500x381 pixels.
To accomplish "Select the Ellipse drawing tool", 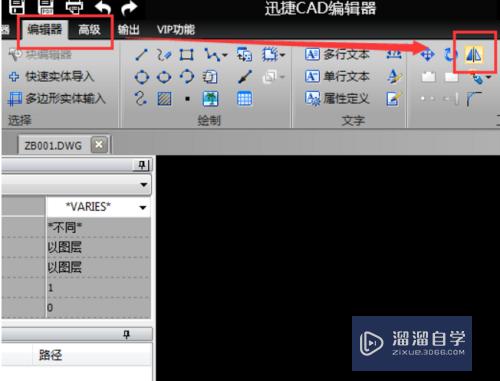I will 164,77.
